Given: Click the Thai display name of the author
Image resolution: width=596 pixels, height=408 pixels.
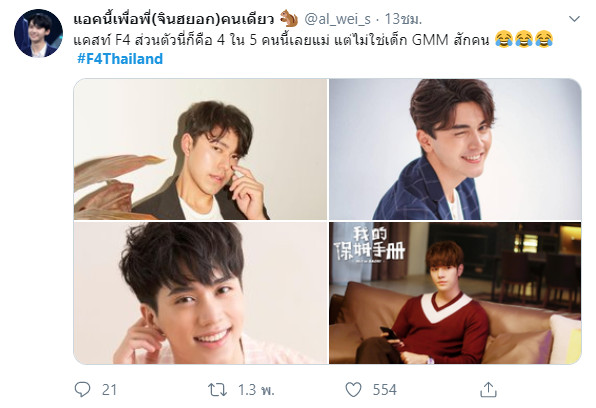Looking at the screenshot, I should [x=174, y=19].
